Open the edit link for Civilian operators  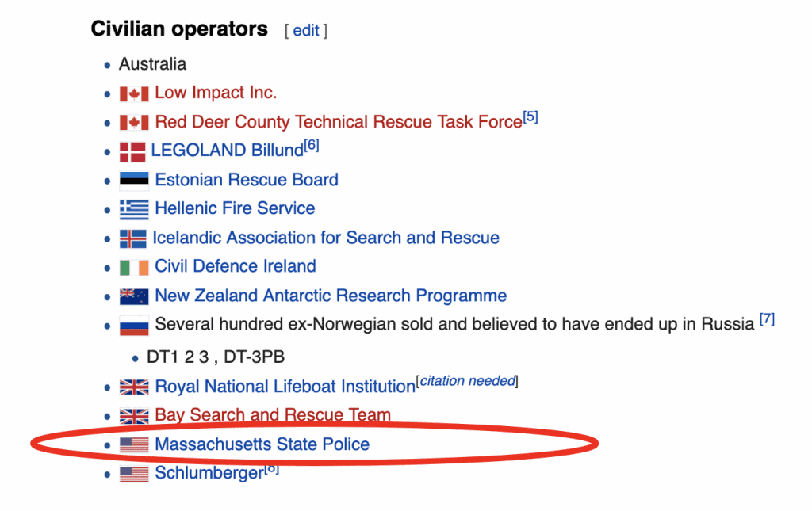tap(306, 31)
